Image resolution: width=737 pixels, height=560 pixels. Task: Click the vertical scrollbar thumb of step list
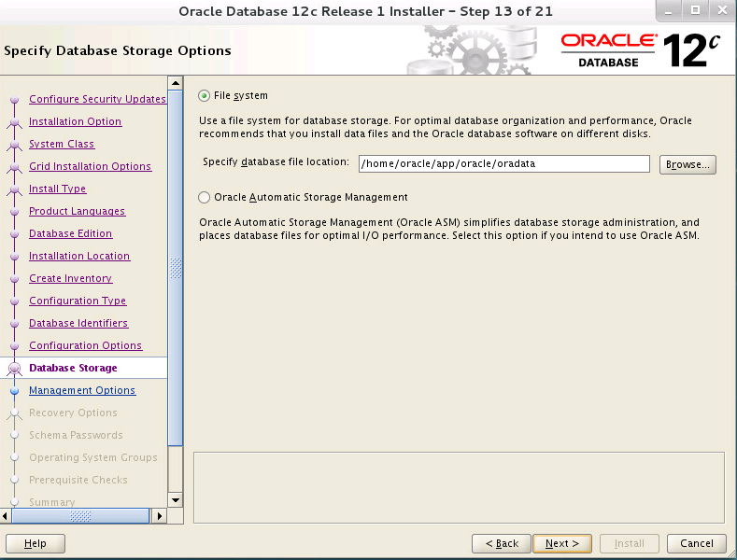tap(176, 268)
